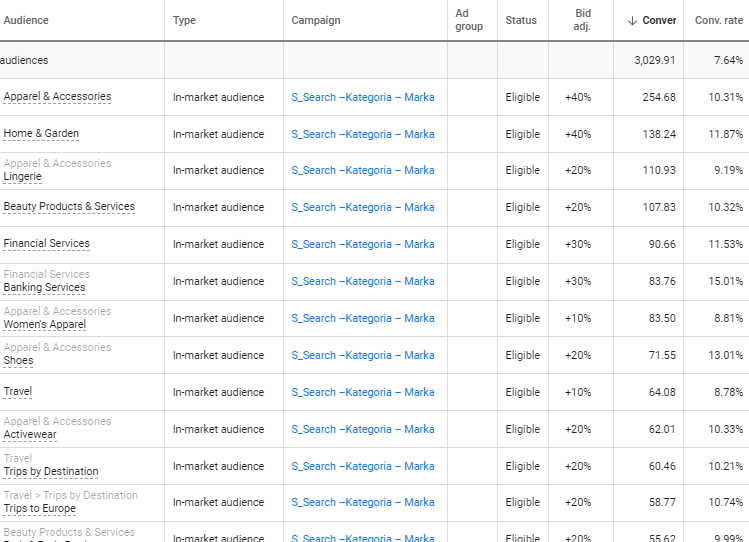Viewport: 749px width, 542px height.
Task: Click the Beauty Products & Services audience
Action: [x=69, y=206]
